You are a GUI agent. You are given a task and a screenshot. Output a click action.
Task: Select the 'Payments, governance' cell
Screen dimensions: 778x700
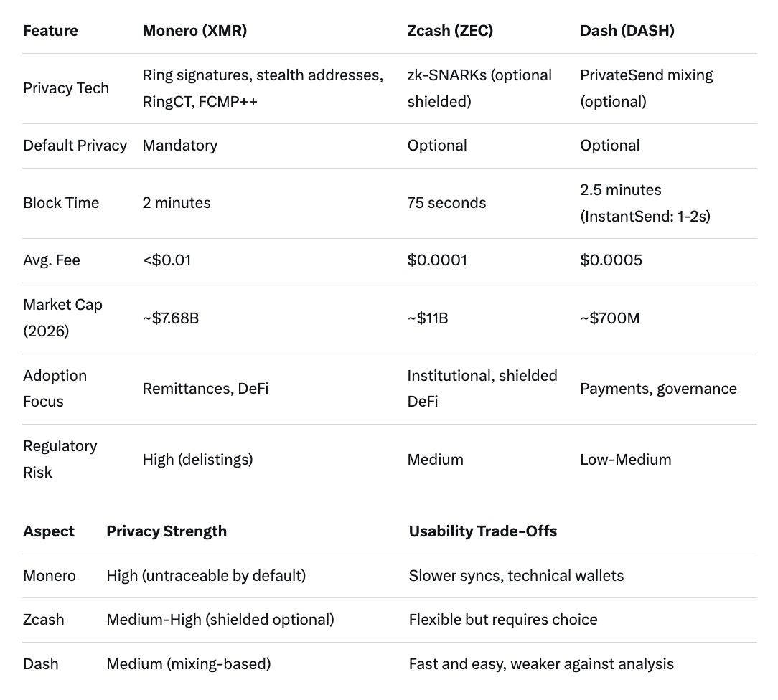[658, 389]
